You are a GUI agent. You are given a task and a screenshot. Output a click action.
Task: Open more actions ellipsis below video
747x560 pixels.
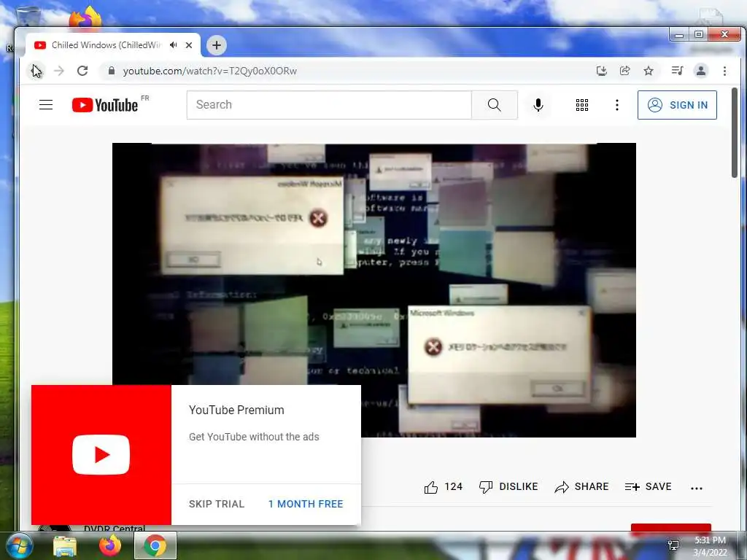point(697,488)
